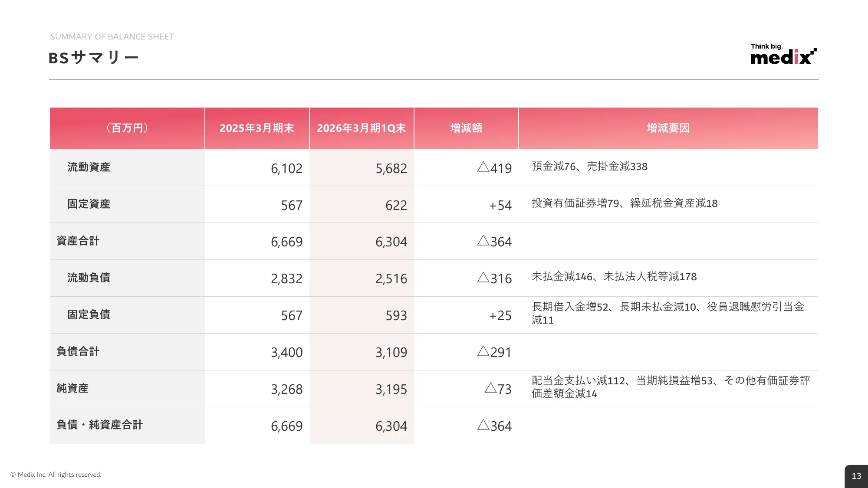
Task: Click the 純資産 row label
Action: 72,389
